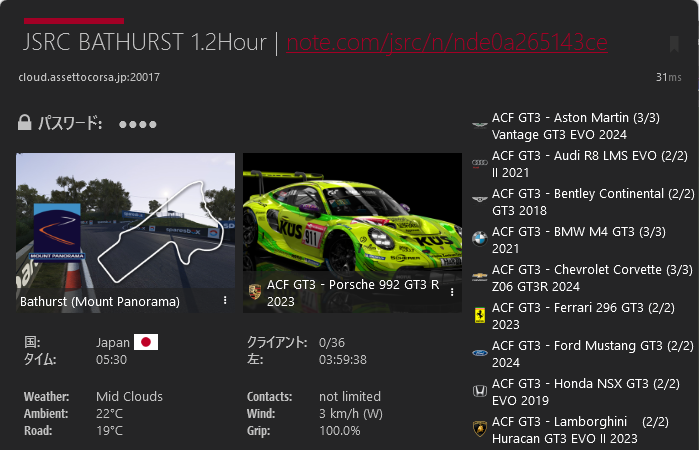
Task: Click the 05:30 time value
Action: pos(111,359)
